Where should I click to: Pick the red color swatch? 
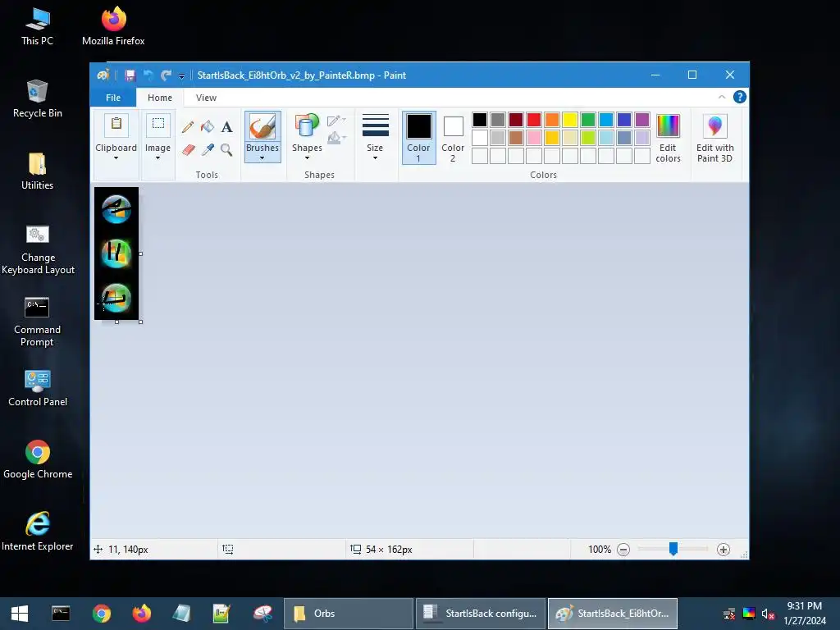coord(533,120)
